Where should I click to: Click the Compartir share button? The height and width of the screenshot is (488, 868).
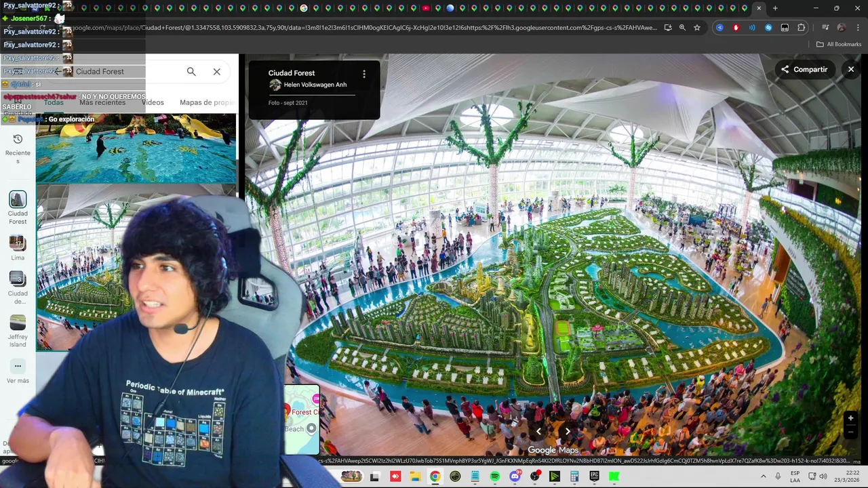(x=804, y=69)
